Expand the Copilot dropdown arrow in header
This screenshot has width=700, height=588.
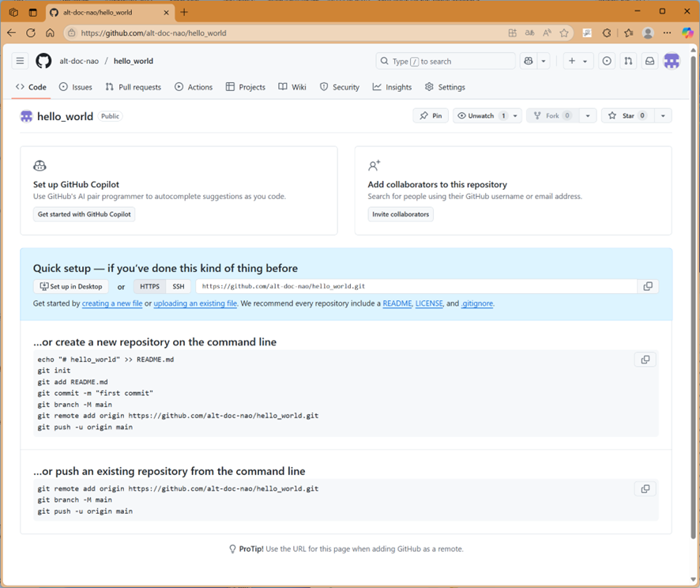click(x=544, y=61)
